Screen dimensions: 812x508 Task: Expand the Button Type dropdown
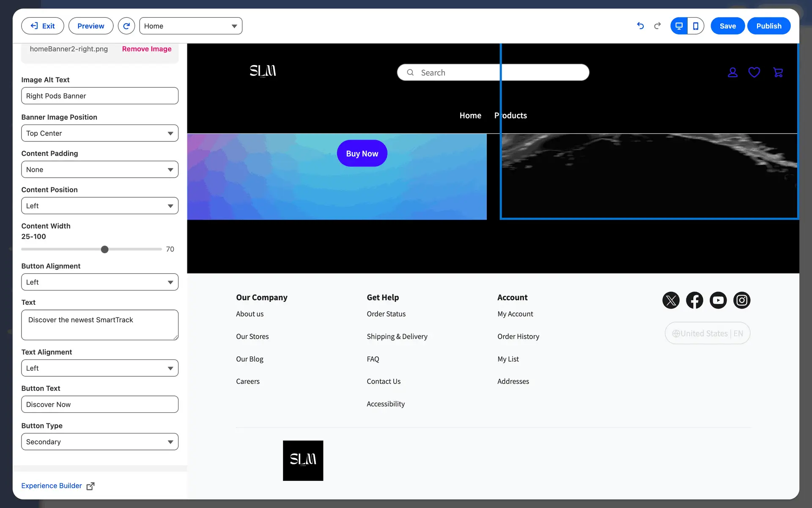coord(100,442)
